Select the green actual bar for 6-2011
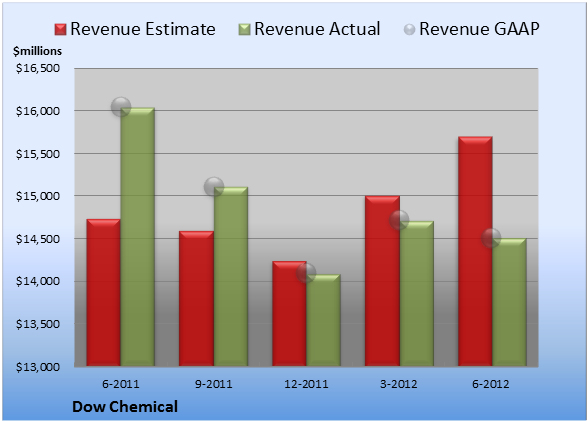 (138, 237)
